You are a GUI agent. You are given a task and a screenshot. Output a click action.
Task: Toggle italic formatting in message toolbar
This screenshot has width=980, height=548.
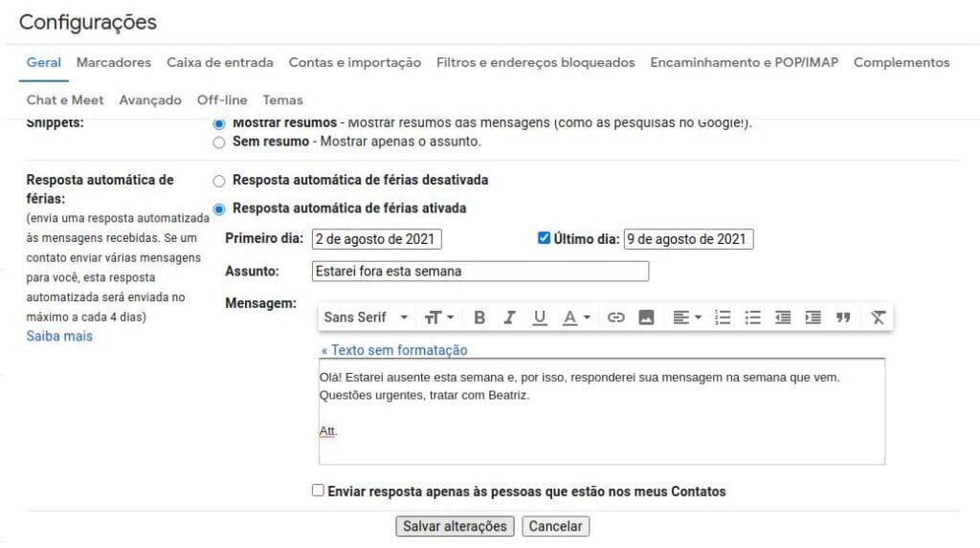tap(509, 318)
